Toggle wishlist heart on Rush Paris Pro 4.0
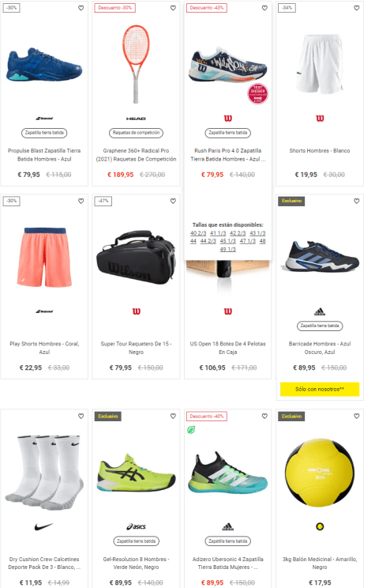The height and width of the screenshot is (588, 375). [x=264, y=8]
